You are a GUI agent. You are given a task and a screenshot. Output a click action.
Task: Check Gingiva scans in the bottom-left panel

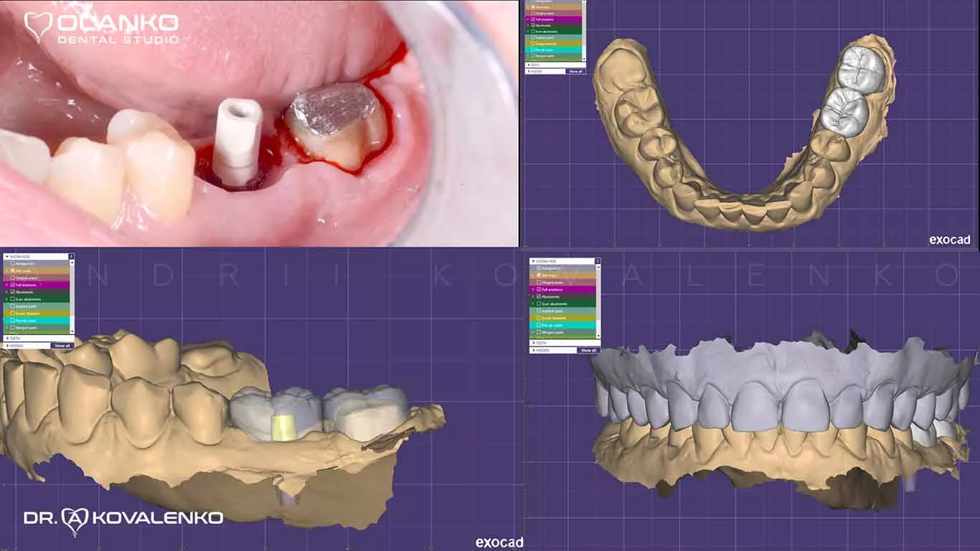(13, 278)
